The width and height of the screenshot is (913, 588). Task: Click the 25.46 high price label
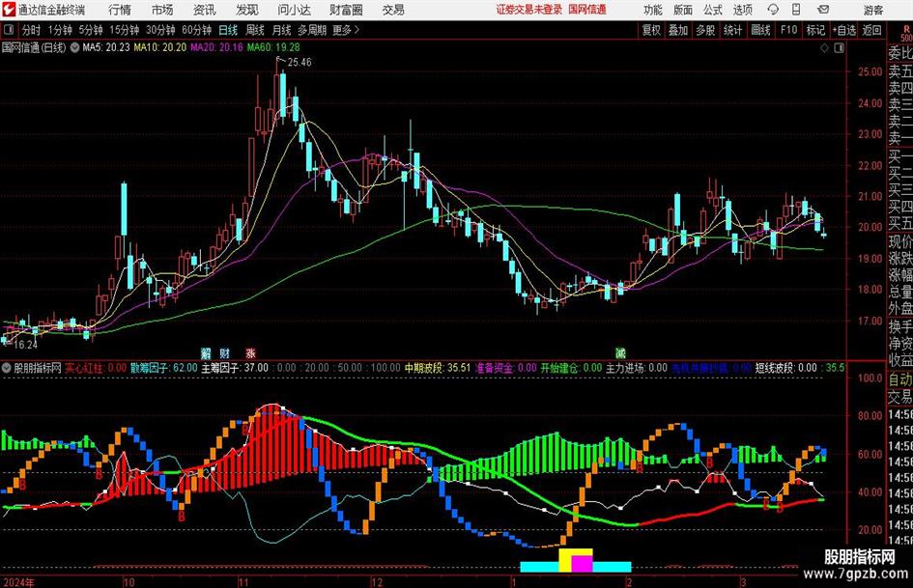pos(300,63)
